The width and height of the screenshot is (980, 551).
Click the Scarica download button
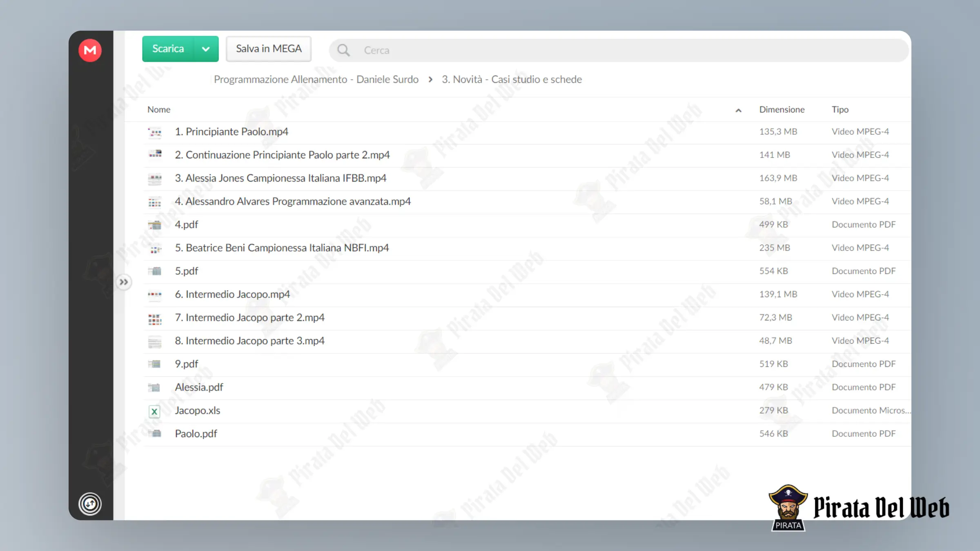click(x=168, y=49)
